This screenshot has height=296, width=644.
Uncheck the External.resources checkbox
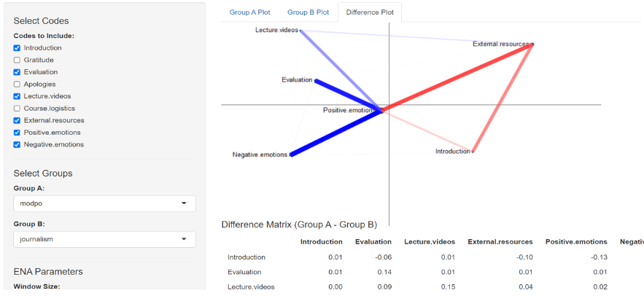tap(17, 120)
